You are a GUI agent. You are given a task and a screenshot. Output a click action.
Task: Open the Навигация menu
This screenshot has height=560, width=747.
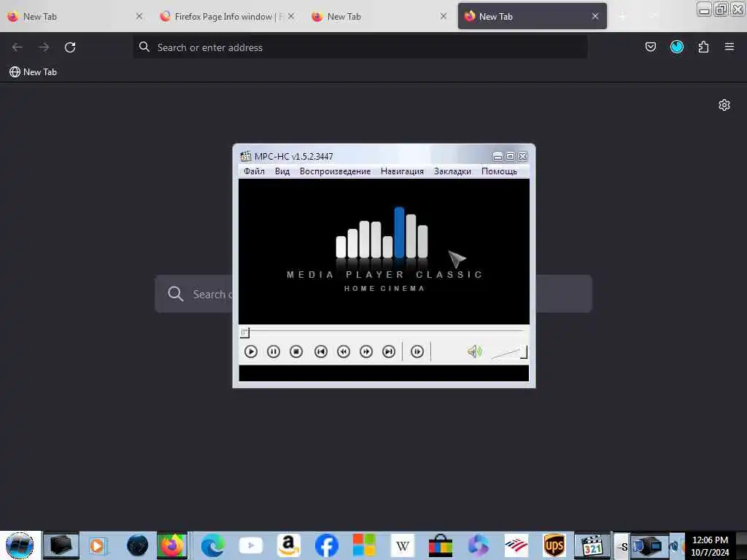tap(402, 171)
